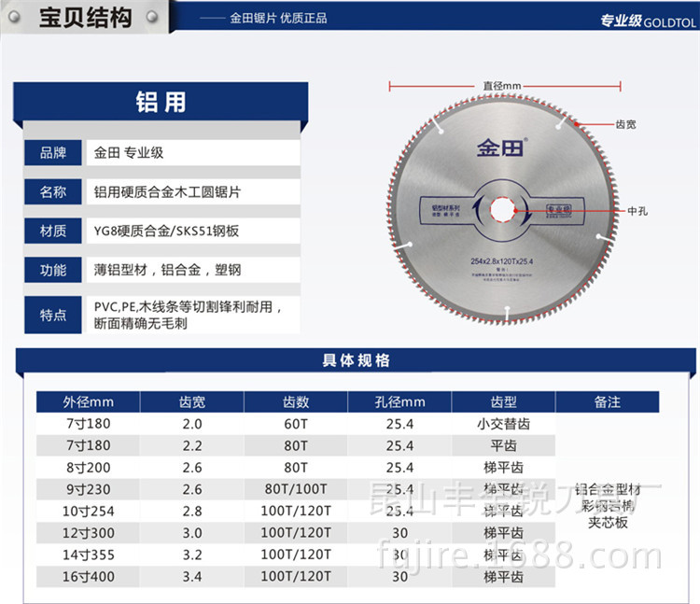Screen dimensions: 700x604
Task: Click the circular saw blade product image
Action: pos(503,209)
